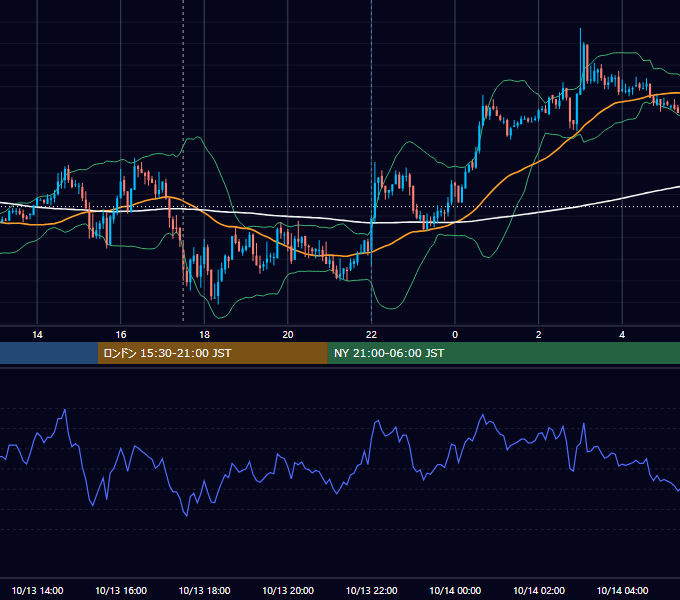Click the blue session bar before London
Viewport: 680px width, 600px height.
pyautogui.click(x=49, y=353)
